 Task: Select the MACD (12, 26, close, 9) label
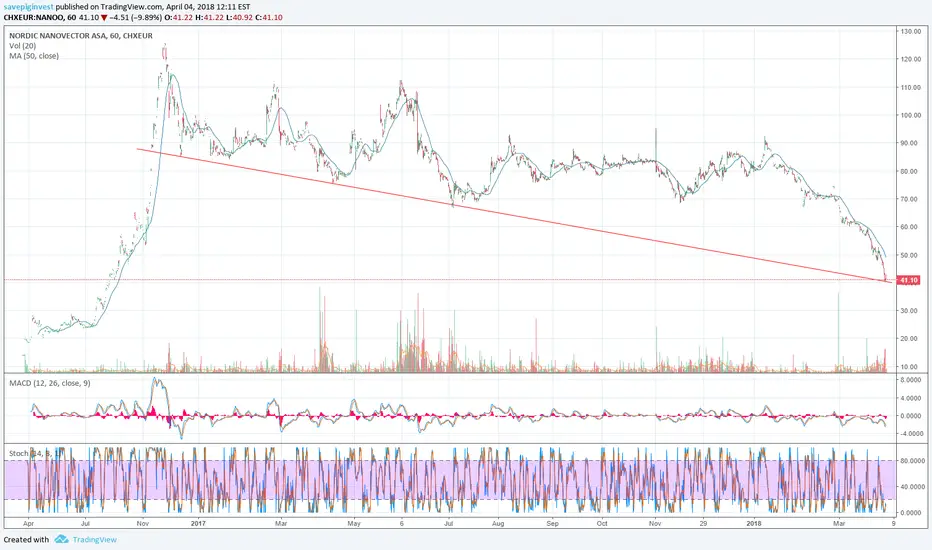pos(50,383)
